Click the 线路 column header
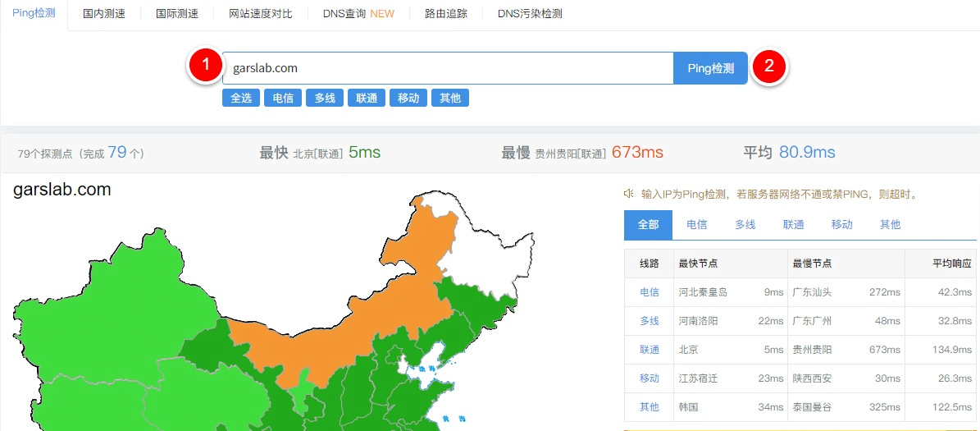980x431 pixels. point(649,264)
